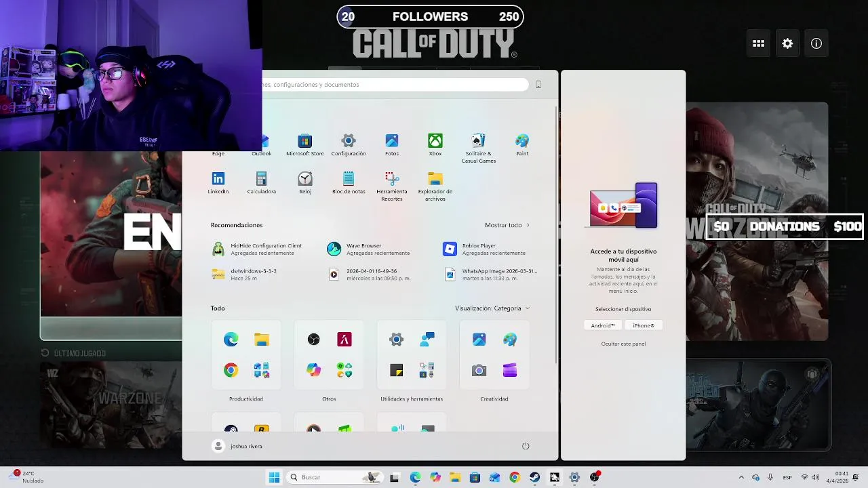Open the Configuración pinned app
This screenshot has height=488, width=868.
[348, 145]
